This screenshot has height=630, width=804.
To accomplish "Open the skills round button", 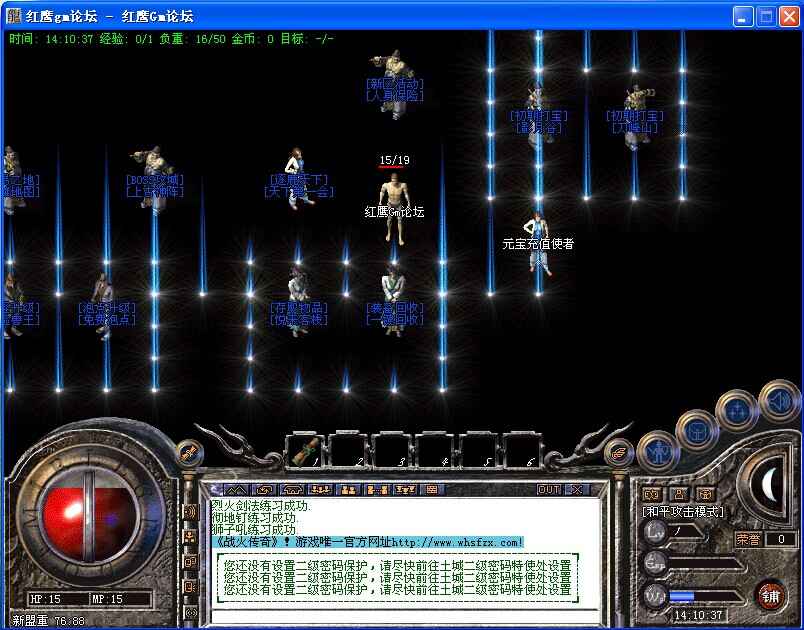I will 738,409.
